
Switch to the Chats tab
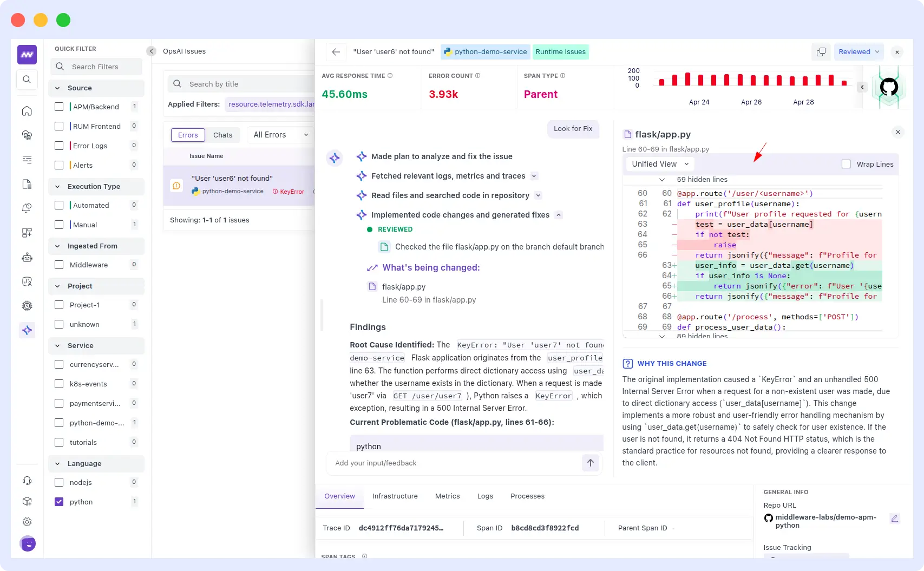pos(222,135)
